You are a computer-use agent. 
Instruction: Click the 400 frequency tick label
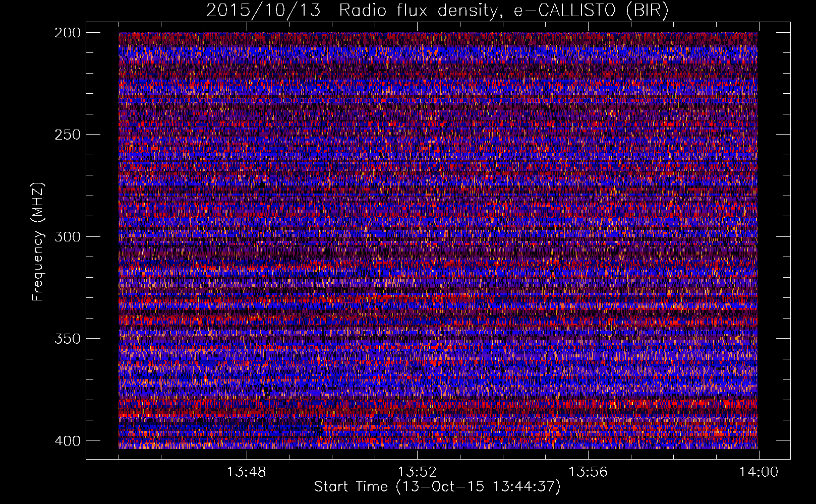pos(67,441)
